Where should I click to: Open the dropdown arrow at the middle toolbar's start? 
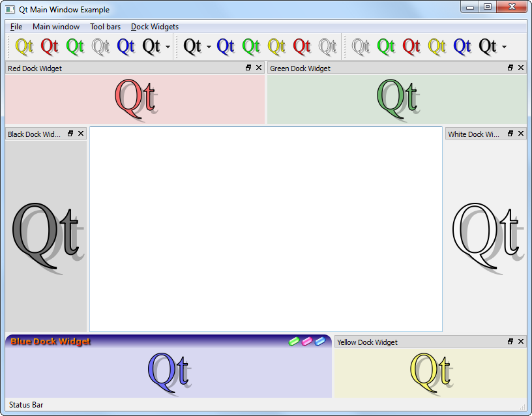click(x=209, y=47)
